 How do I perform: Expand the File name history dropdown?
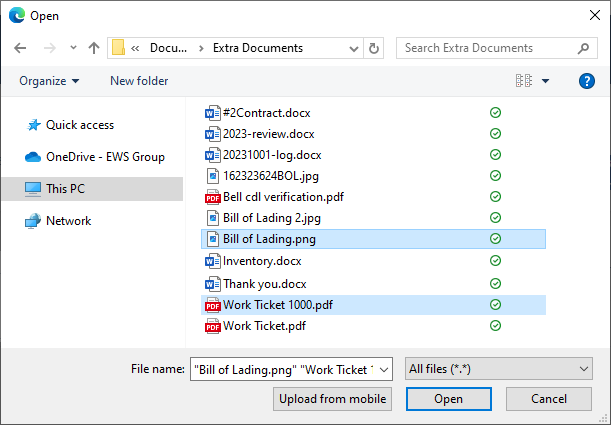384,370
